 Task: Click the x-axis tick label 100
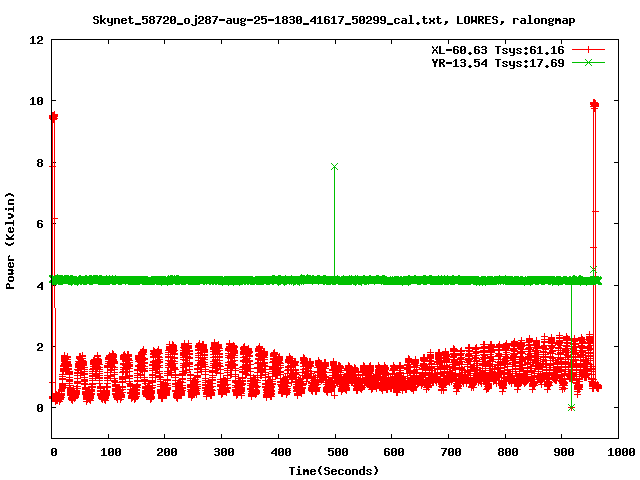click(111, 452)
